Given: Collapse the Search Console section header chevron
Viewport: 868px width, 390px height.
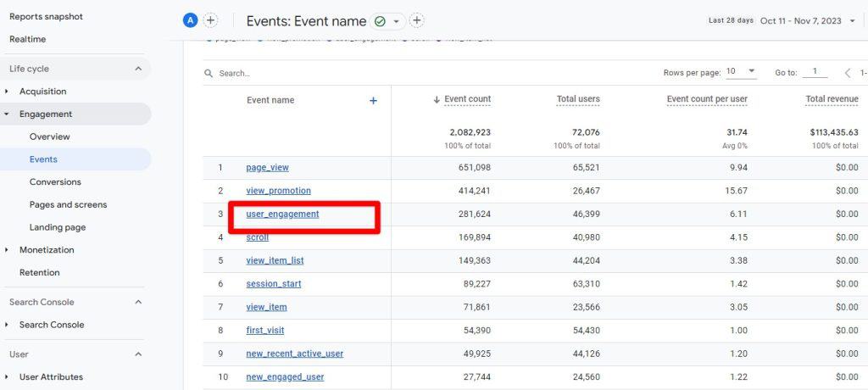Looking at the screenshot, I should point(138,302).
